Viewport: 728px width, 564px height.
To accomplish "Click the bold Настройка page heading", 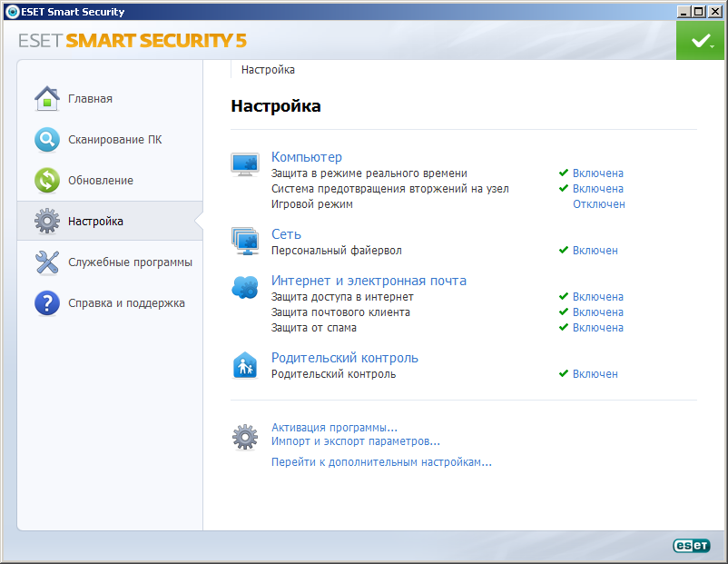I will tap(276, 106).
